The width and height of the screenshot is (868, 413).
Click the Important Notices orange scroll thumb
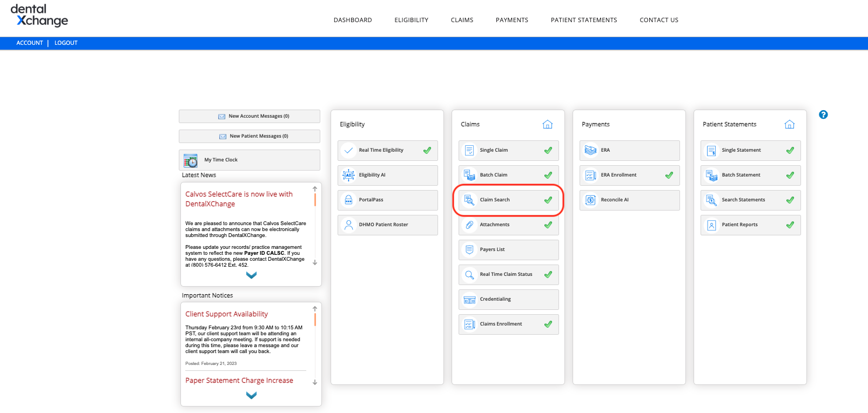pos(315,320)
